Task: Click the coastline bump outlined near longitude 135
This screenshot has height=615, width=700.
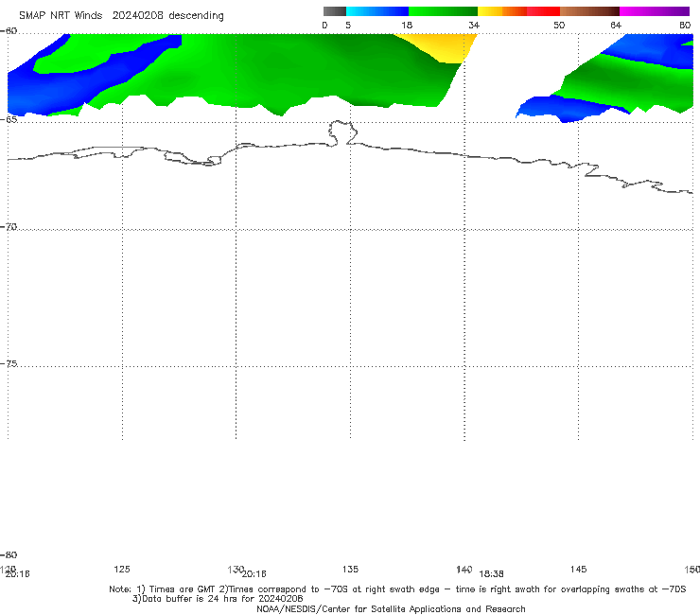Action: click(x=342, y=132)
